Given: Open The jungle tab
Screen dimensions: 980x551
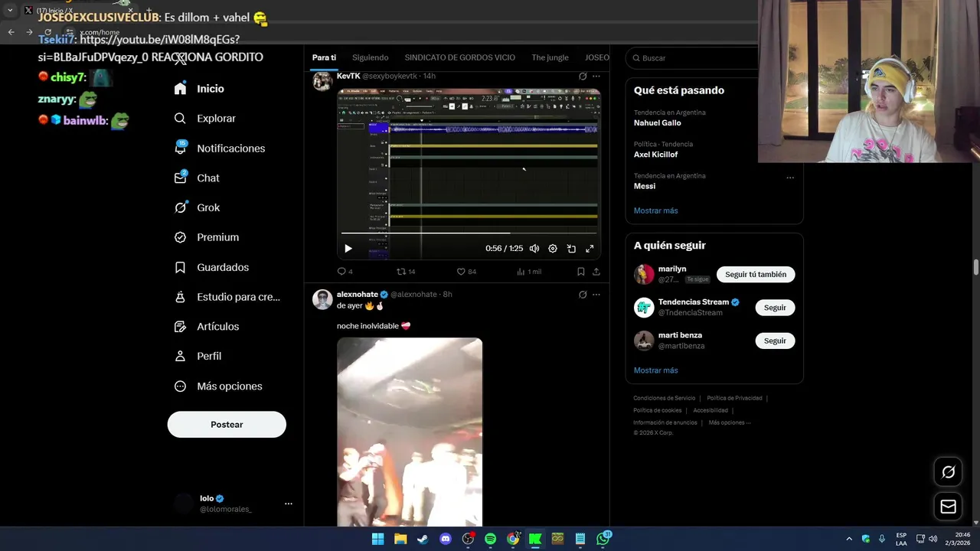Looking at the screenshot, I should click(550, 57).
